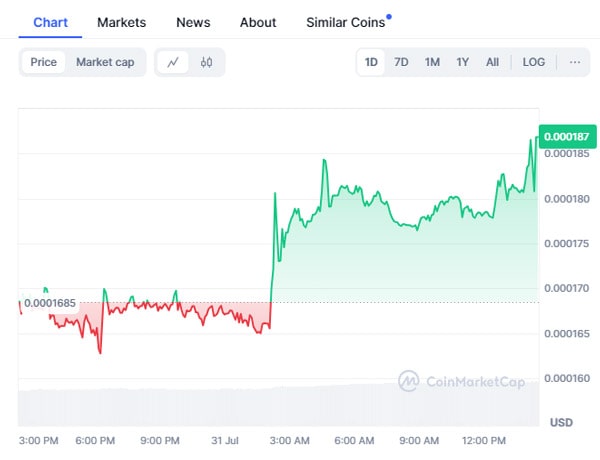Open the Chart tab
600x460 pixels.
50,22
